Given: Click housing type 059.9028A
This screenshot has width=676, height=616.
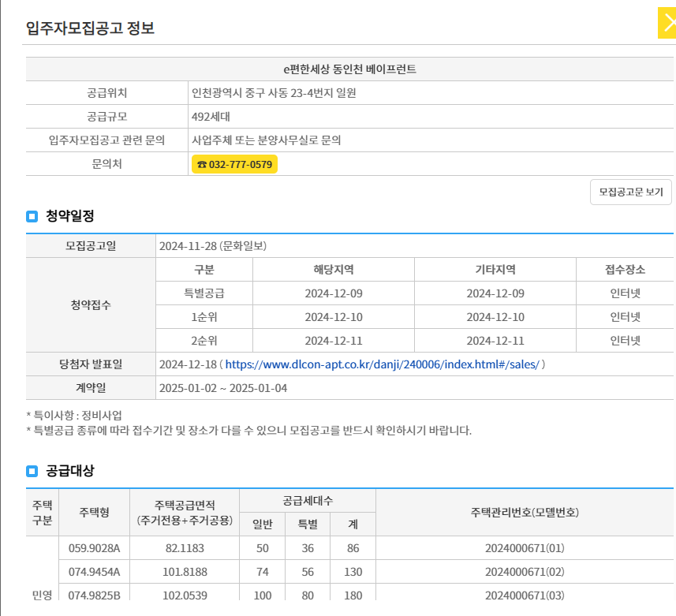Looking at the screenshot, I should [x=94, y=548].
